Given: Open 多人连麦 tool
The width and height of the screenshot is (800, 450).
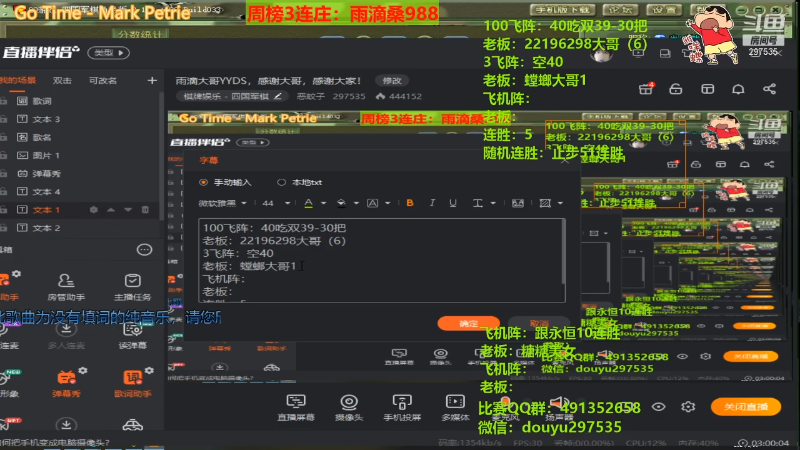Looking at the screenshot, I should 66,336.
